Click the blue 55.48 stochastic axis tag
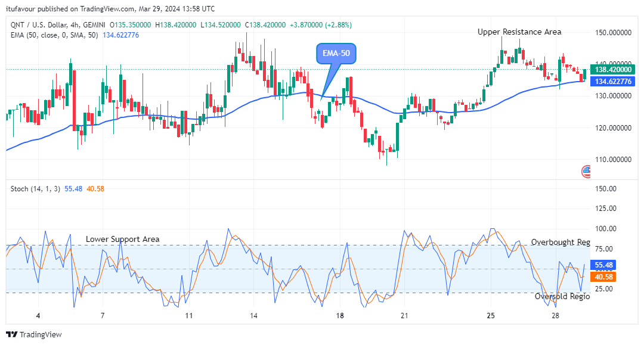Screen dimensions: 644x345 pos(603,265)
